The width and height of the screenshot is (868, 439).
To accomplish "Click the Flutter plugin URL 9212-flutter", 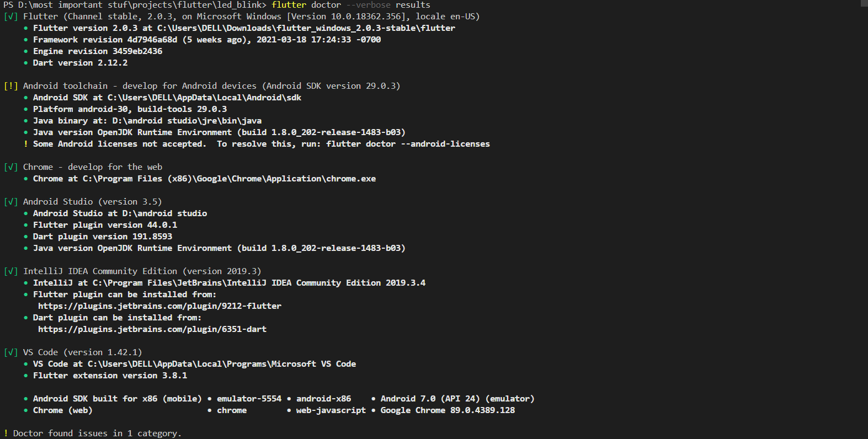I will pyautogui.click(x=159, y=306).
